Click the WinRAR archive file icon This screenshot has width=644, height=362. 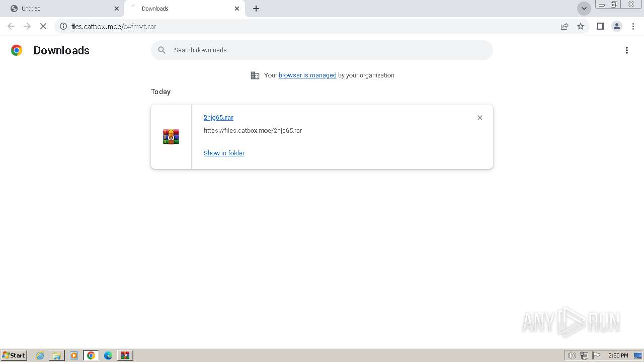click(171, 137)
